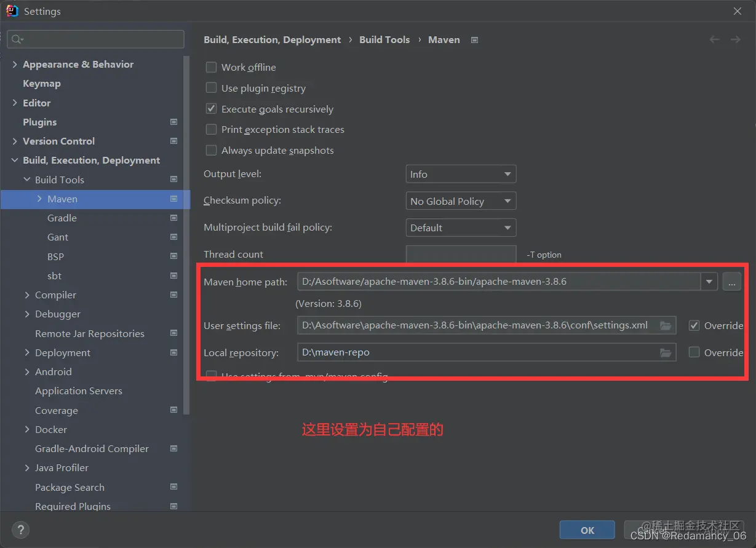Open Maven home path dropdown arrow
This screenshot has height=548, width=756.
coord(709,282)
